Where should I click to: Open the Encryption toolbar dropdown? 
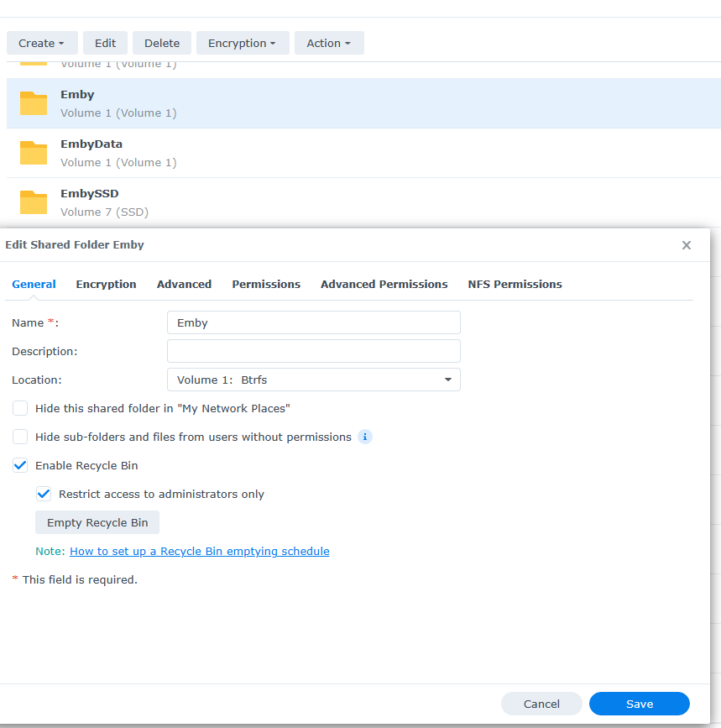(x=243, y=43)
